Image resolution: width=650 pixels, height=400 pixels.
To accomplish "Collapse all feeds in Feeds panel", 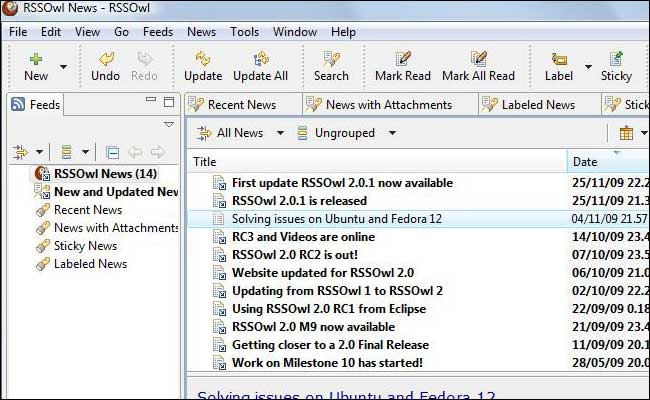I will 112,152.
